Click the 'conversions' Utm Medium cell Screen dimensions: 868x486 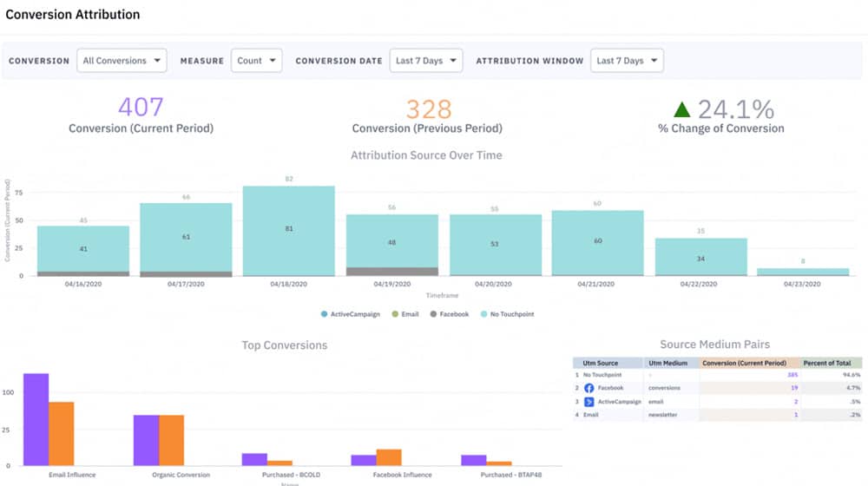click(664, 388)
